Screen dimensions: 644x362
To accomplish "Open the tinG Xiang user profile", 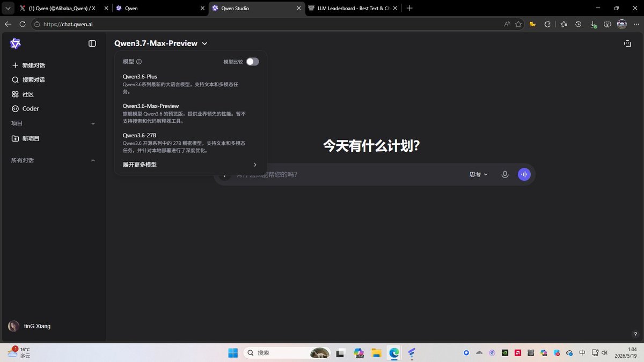I will pos(30,326).
